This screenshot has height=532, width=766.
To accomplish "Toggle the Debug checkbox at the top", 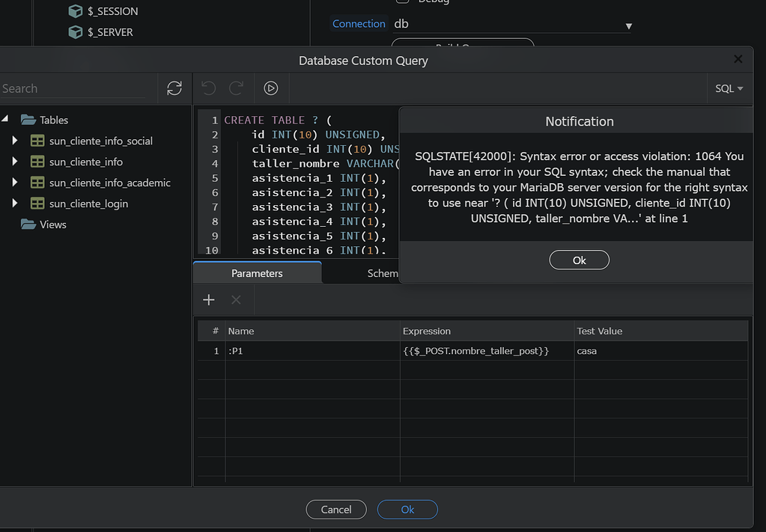I will click(x=401, y=3).
